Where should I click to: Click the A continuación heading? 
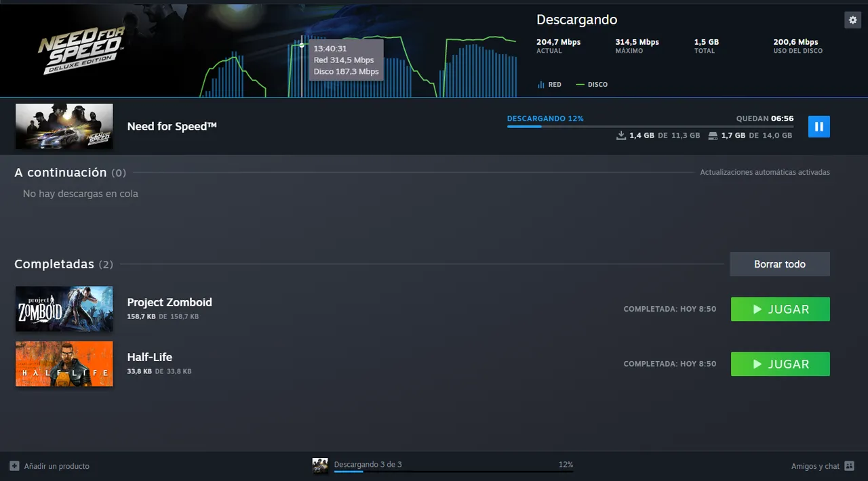60,173
